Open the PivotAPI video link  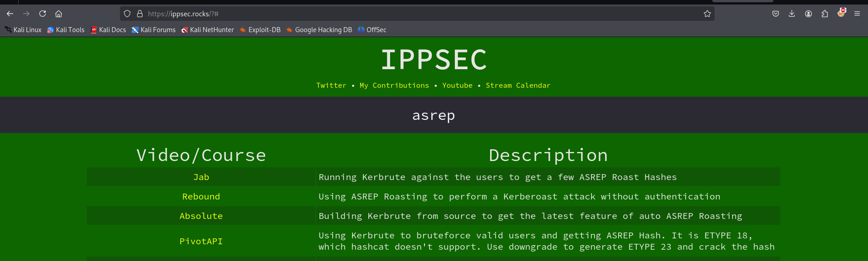[201, 242]
